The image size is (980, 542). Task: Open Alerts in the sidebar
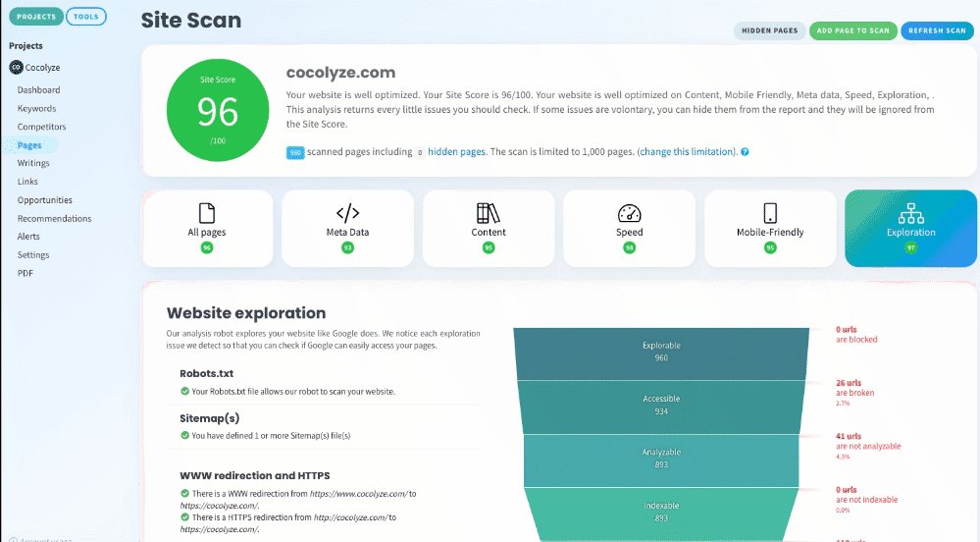coord(28,237)
